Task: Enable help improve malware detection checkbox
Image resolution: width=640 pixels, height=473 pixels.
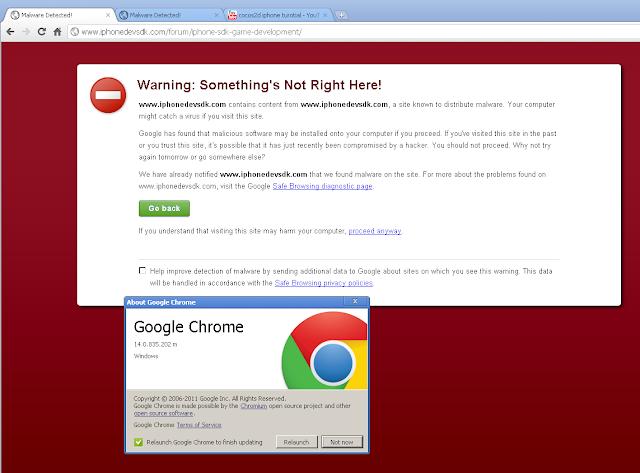Action: click(x=142, y=270)
